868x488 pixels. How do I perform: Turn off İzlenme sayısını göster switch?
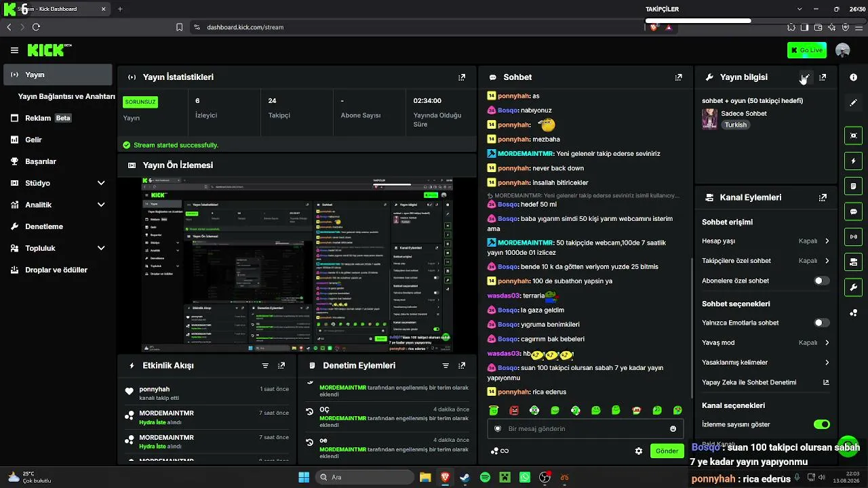point(821,424)
